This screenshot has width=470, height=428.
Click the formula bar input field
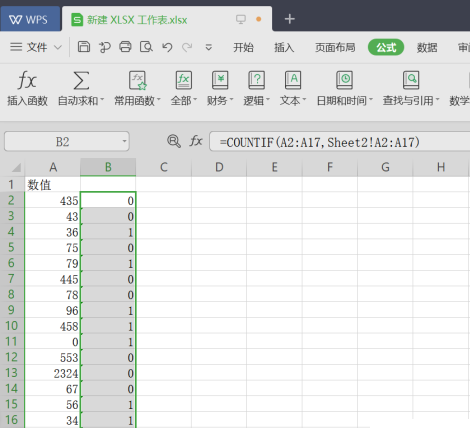coord(339,142)
